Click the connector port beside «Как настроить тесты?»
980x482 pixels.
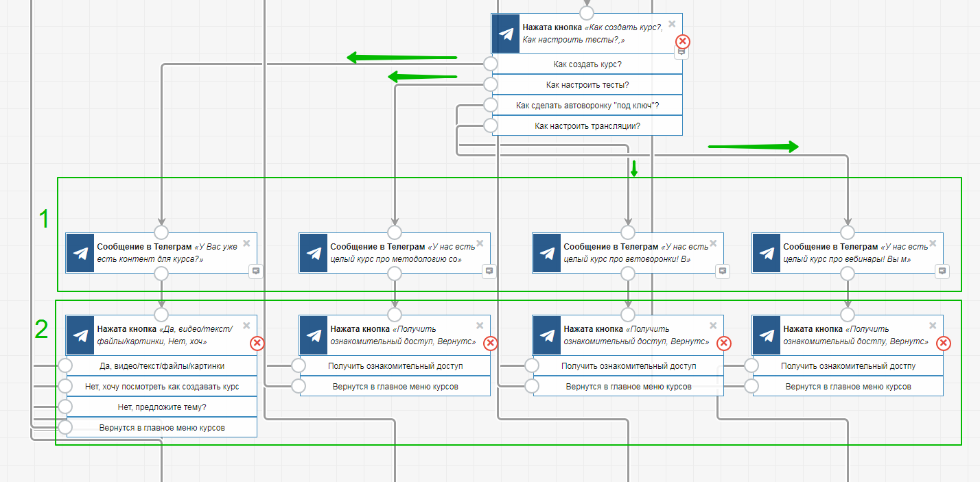[x=490, y=84]
